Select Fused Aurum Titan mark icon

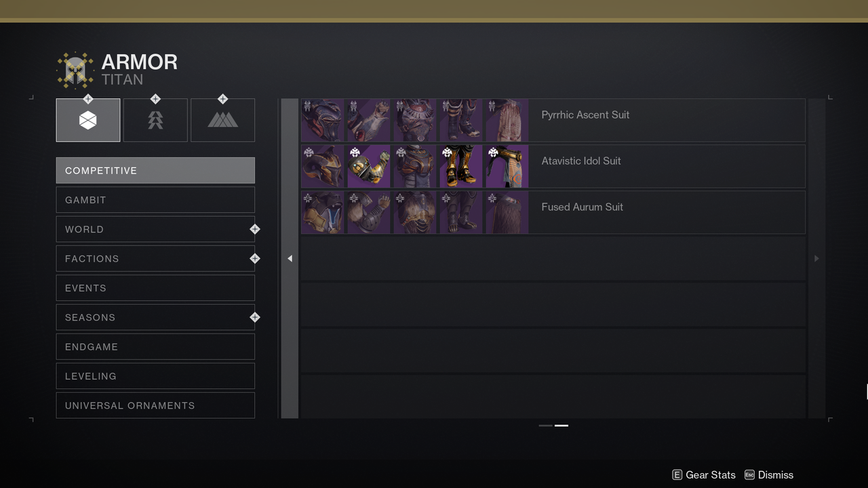click(x=507, y=212)
